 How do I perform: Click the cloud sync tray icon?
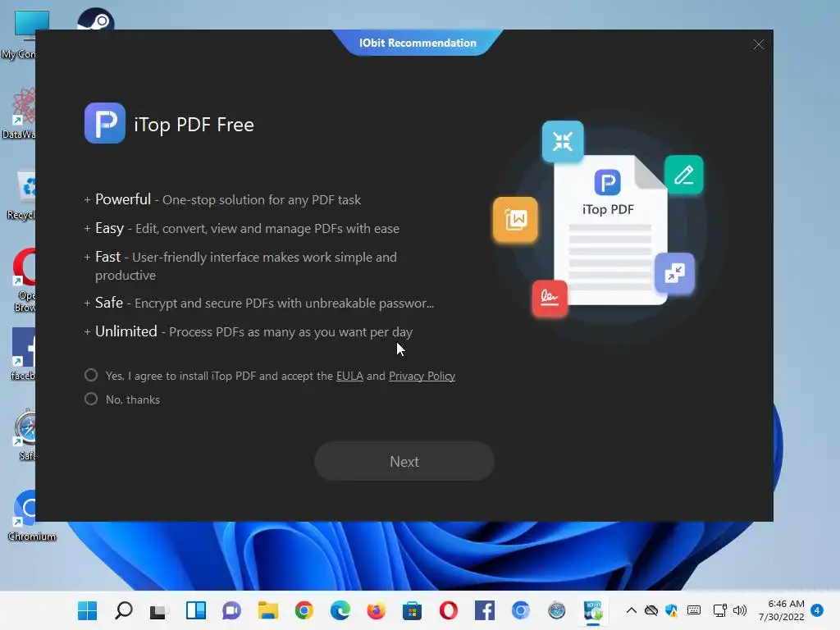[651, 610]
